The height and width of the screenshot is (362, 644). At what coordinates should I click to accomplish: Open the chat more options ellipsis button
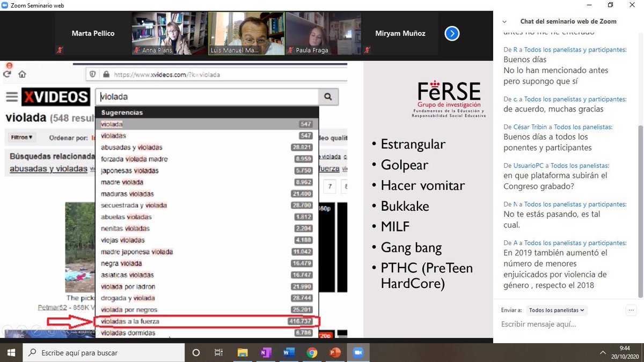coord(631,310)
